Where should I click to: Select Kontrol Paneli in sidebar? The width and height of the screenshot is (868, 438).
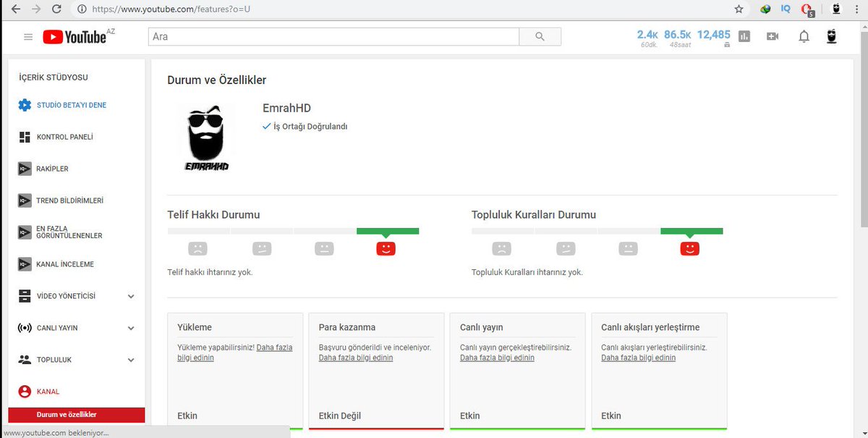click(65, 137)
